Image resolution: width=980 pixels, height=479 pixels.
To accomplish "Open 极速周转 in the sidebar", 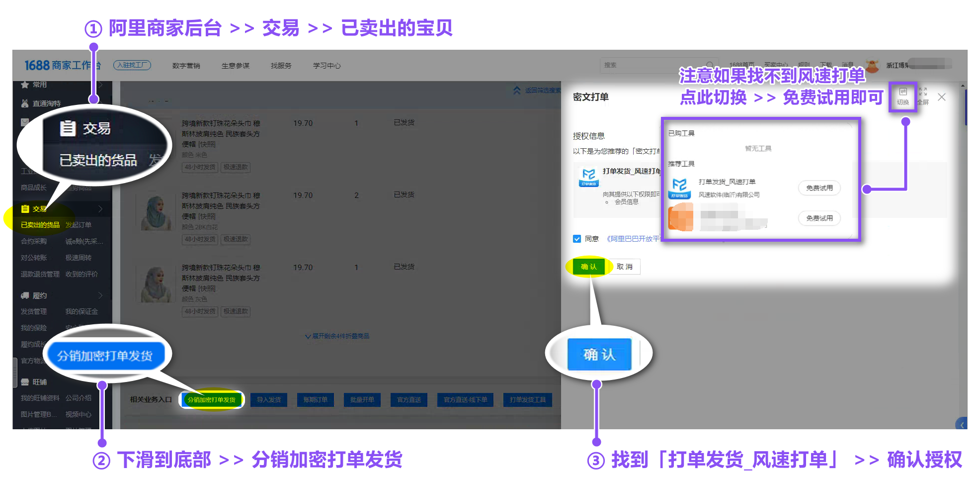I will tap(79, 258).
